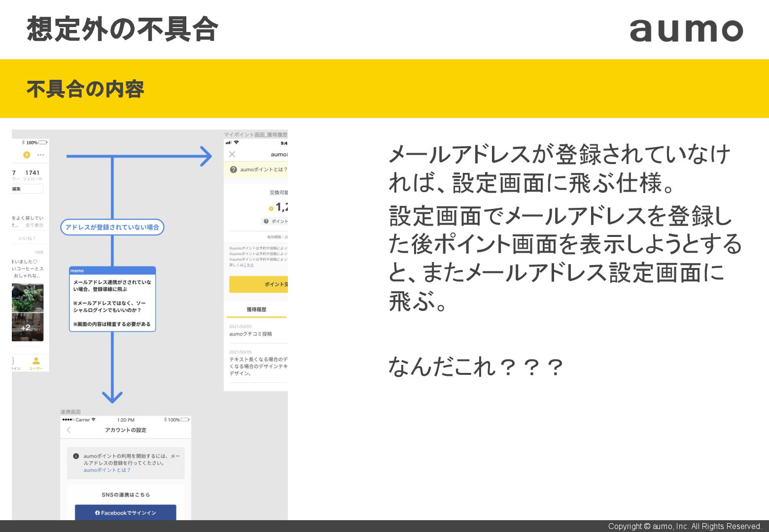Open the blue aumoポイントとは？ link
This screenshot has height=532, width=769.
click(107, 470)
